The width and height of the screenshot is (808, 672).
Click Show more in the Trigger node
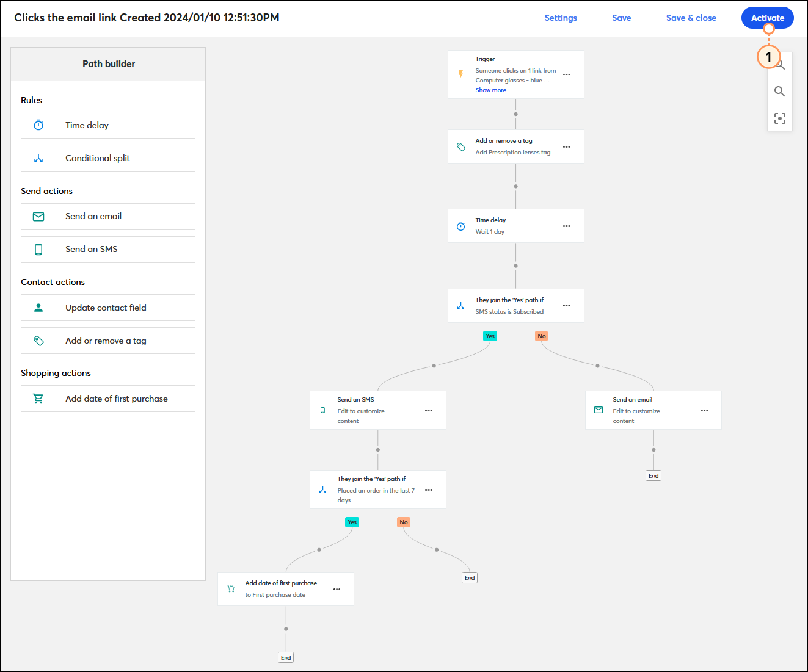tap(490, 90)
